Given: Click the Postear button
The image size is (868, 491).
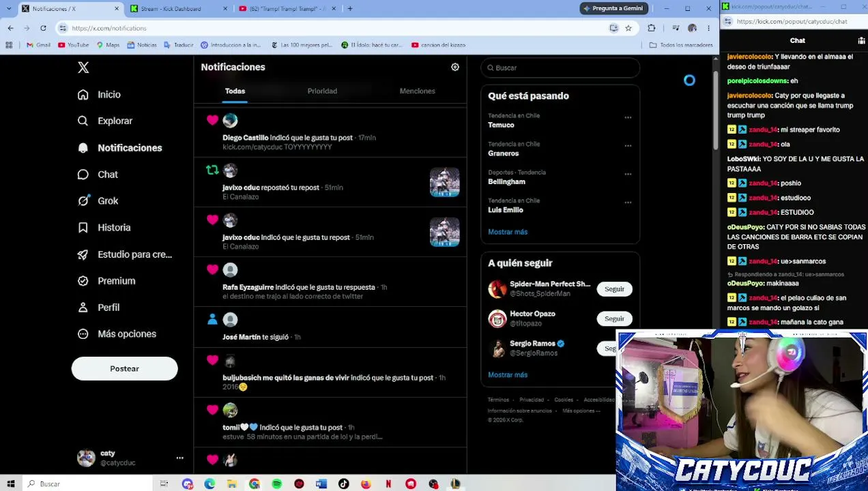Looking at the screenshot, I should pyautogui.click(x=124, y=369).
